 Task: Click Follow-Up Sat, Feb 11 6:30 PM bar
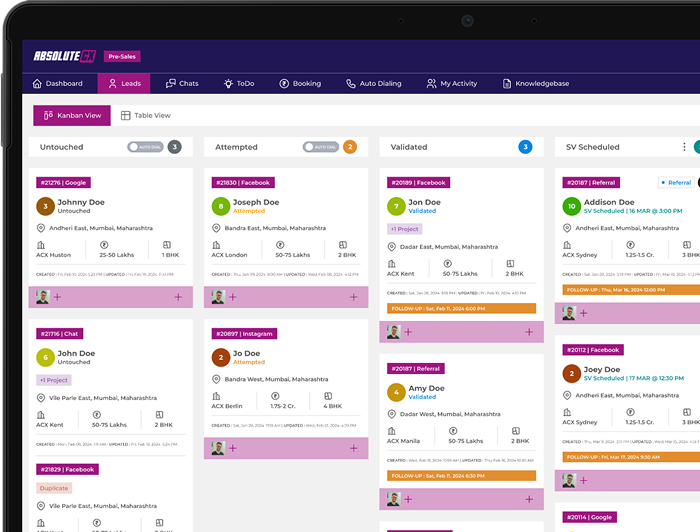coord(462,476)
